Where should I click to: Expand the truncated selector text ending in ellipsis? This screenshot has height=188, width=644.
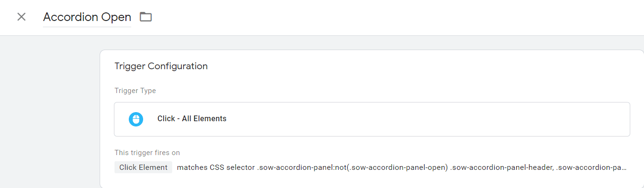click(x=592, y=167)
